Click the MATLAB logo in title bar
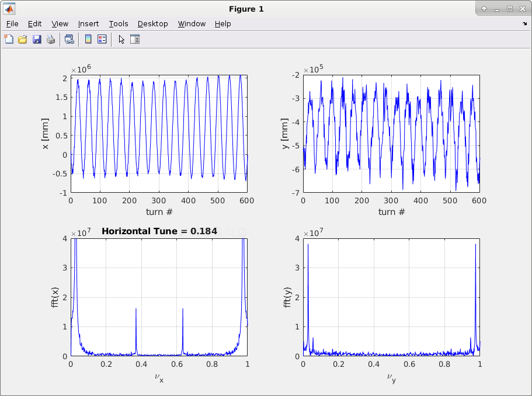 click(10, 9)
